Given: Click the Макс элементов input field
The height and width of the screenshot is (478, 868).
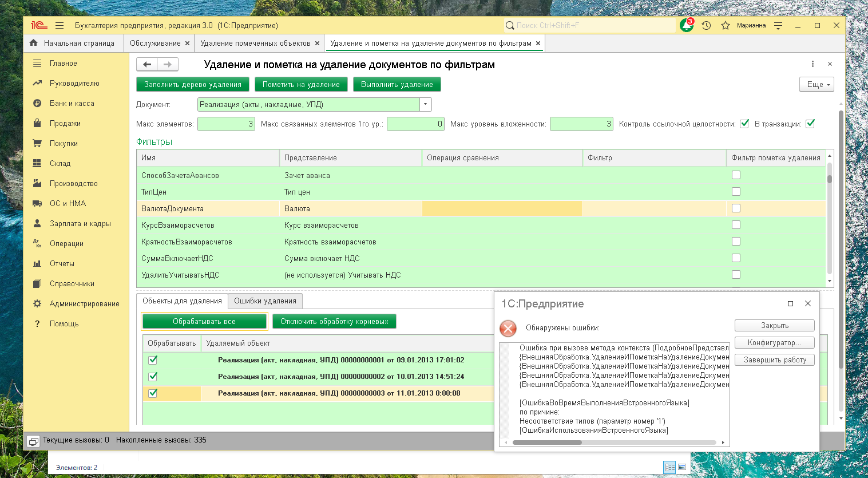Looking at the screenshot, I should click(226, 124).
